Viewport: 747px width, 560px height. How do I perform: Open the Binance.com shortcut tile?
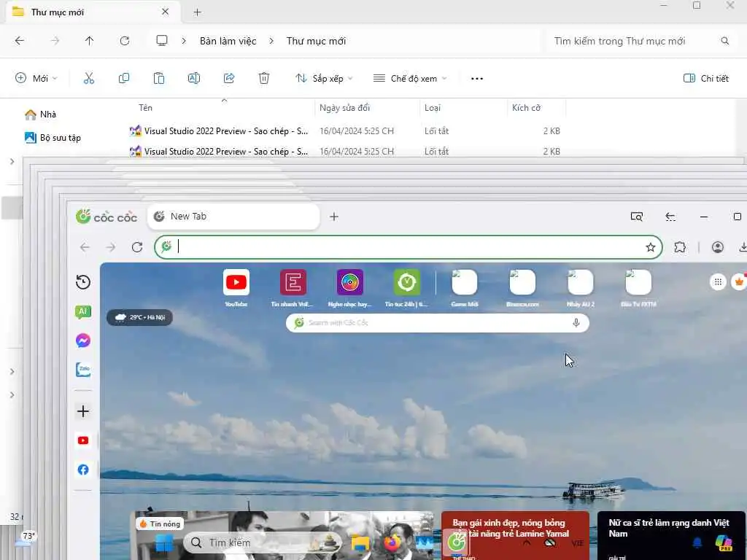click(x=522, y=287)
